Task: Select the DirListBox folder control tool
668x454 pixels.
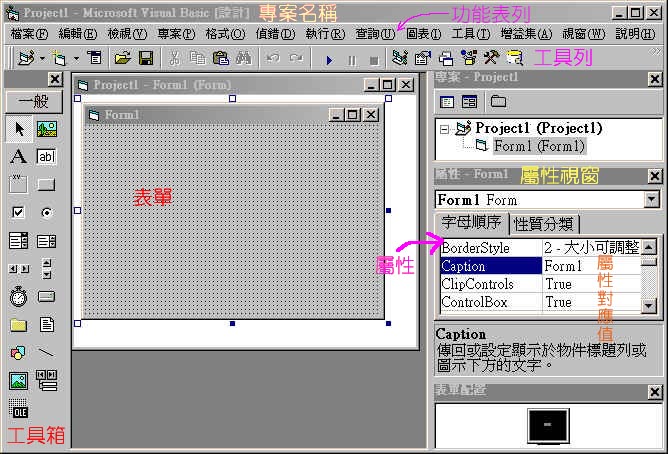Action: pos(18,325)
